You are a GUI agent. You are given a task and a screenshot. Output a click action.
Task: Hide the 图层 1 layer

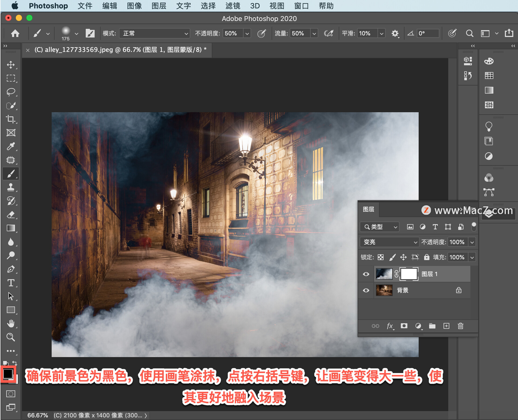(366, 274)
